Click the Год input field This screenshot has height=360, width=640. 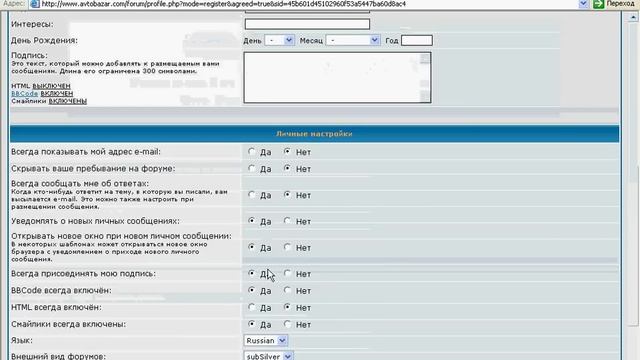pyautogui.click(x=416, y=40)
